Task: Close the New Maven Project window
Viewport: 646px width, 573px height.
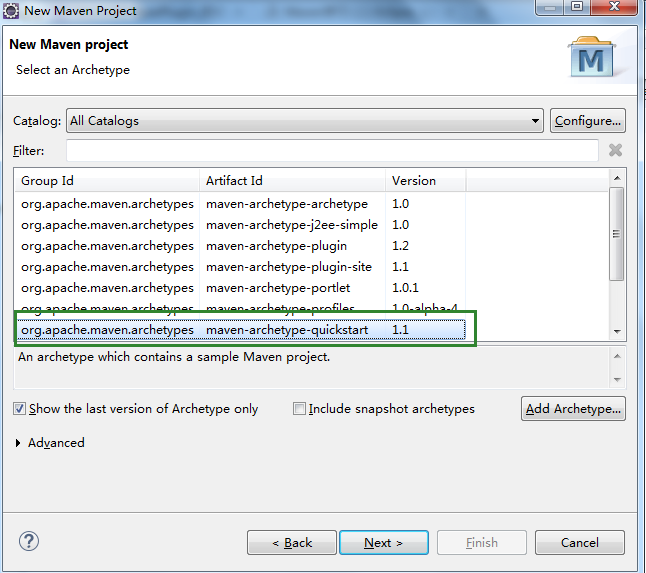Action: 614,7
